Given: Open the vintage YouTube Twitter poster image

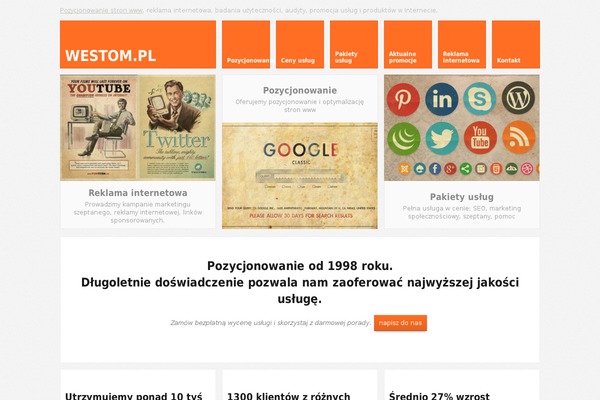Looking at the screenshot, I should [138, 127].
